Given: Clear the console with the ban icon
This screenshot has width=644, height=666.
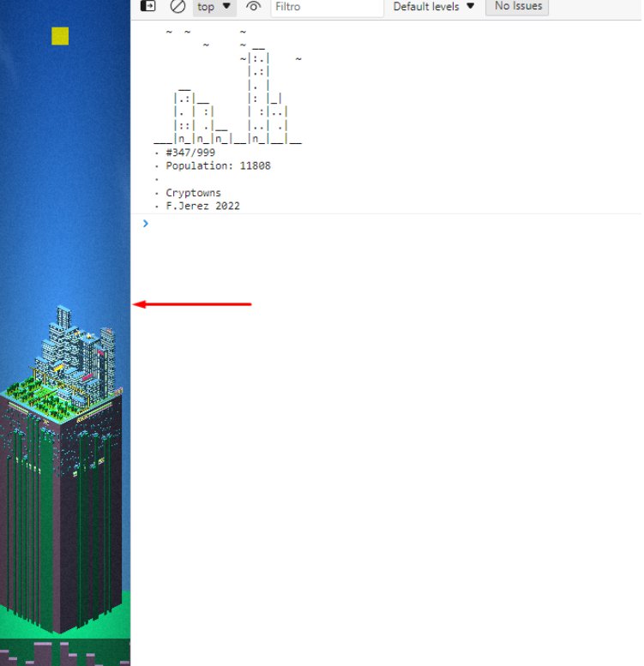Looking at the screenshot, I should (x=178, y=6).
